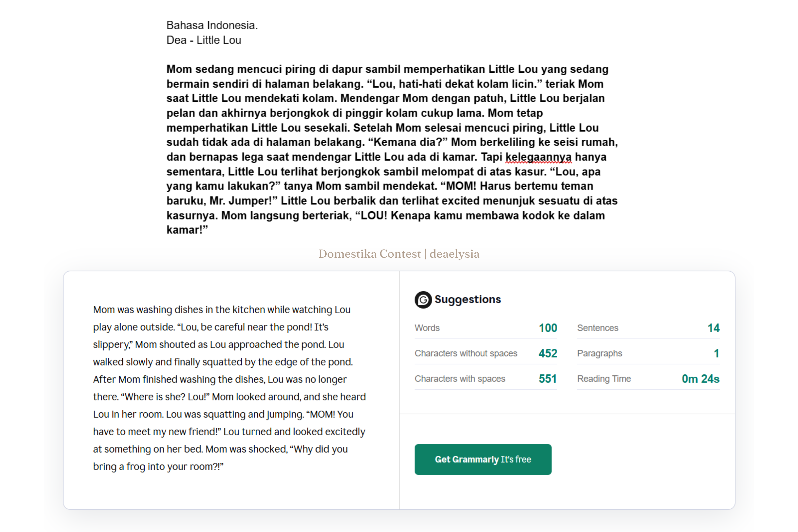Click the Domestika Contest caption text

369,254
